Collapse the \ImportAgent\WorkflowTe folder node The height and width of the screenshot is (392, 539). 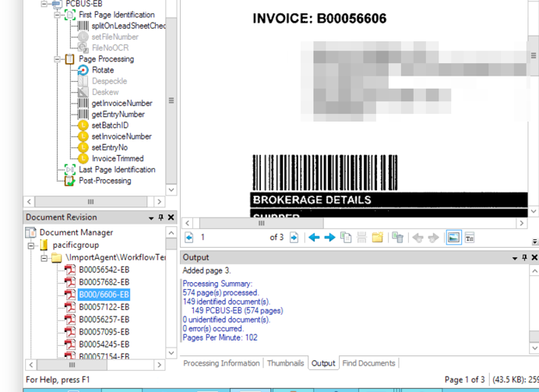pos(44,258)
